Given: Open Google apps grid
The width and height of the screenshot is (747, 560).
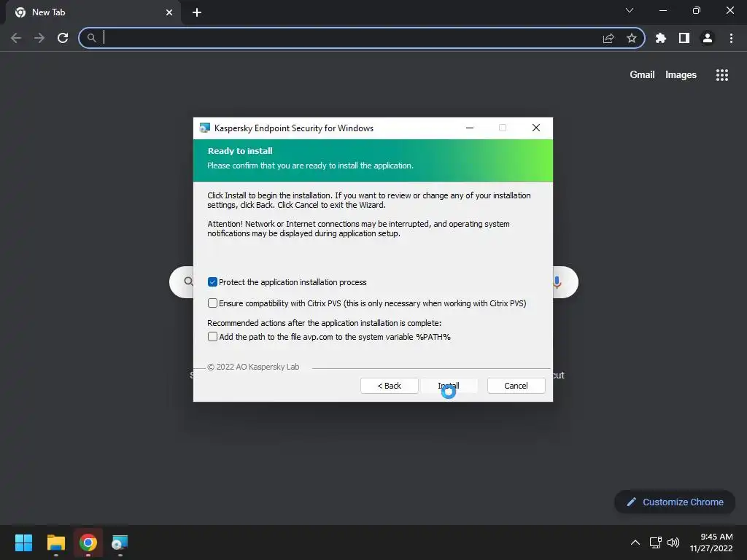Looking at the screenshot, I should click(x=721, y=75).
